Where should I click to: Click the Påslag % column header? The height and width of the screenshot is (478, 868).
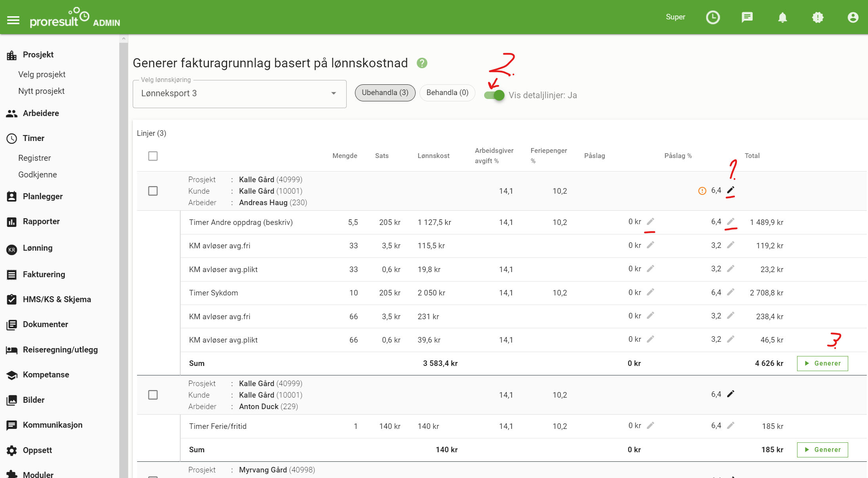[678, 156]
